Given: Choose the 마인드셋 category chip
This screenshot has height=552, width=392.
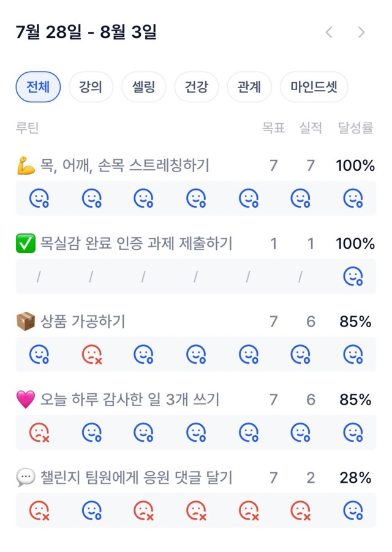Looking at the screenshot, I should 314,87.
